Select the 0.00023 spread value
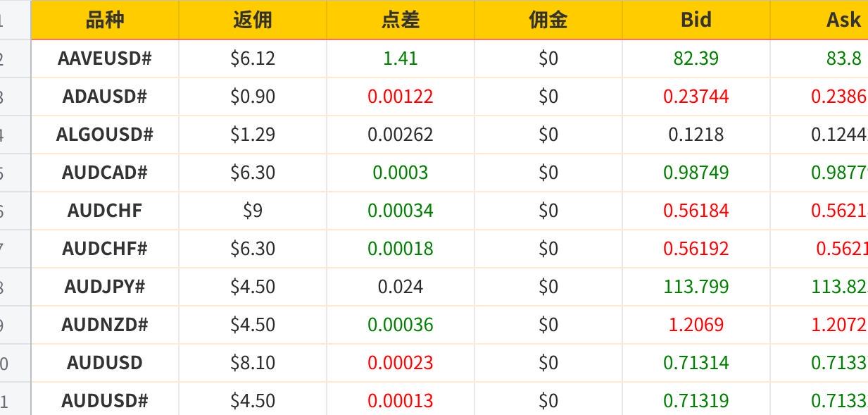 pyautogui.click(x=401, y=363)
